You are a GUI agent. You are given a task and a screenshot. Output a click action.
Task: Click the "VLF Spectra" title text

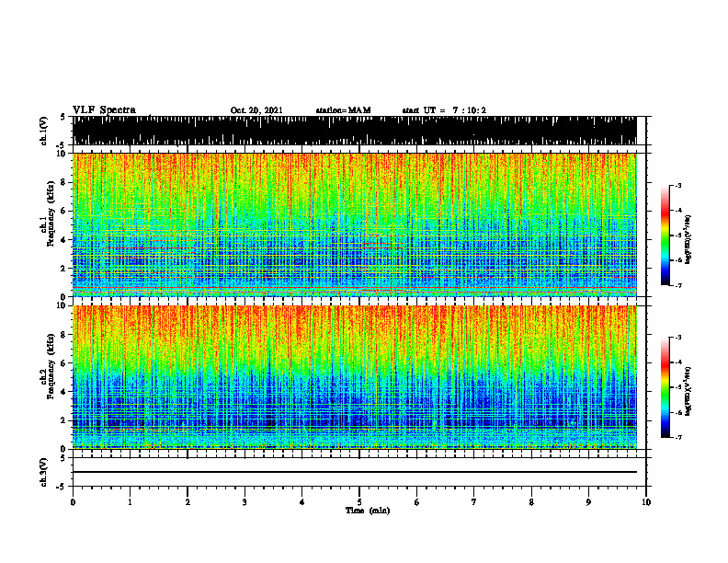click(x=104, y=109)
